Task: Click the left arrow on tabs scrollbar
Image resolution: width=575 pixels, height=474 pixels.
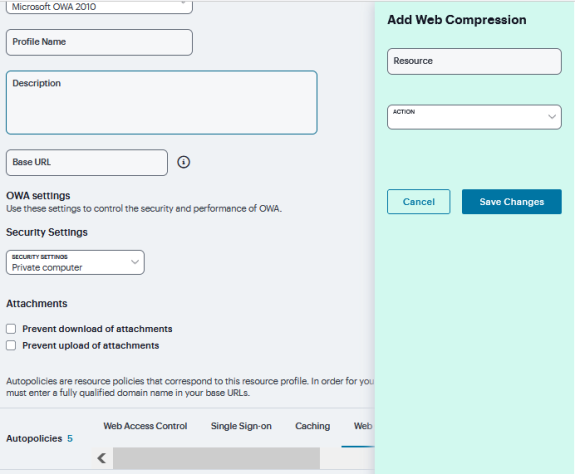Action: tap(102, 458)
